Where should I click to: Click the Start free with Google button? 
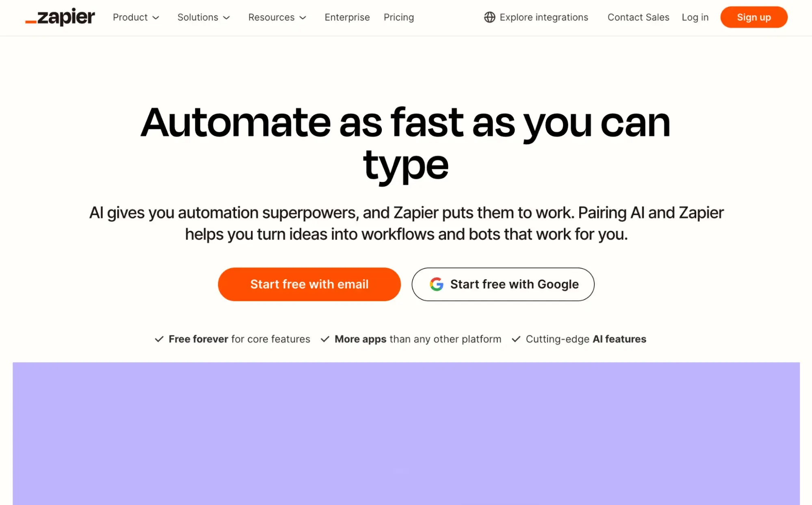point(503,284)
